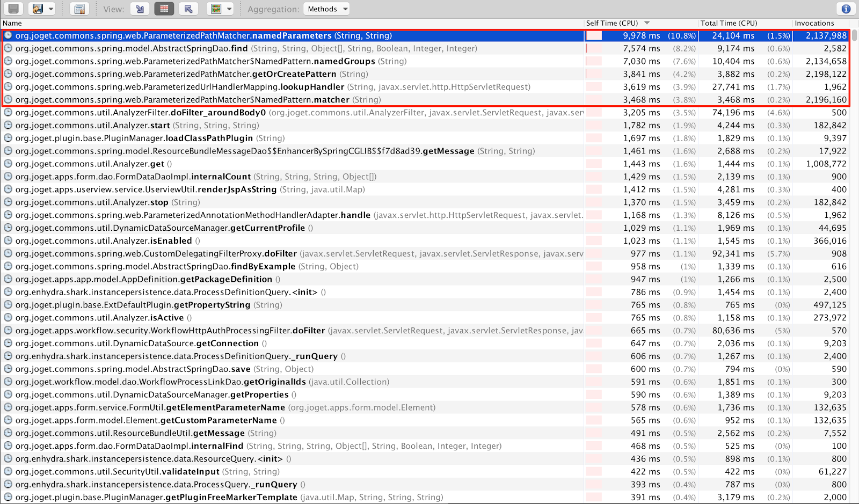This screenshot has height=504, width=859.
Task: Click the 1,008,772 invocations value
Action: click(826, 164)
